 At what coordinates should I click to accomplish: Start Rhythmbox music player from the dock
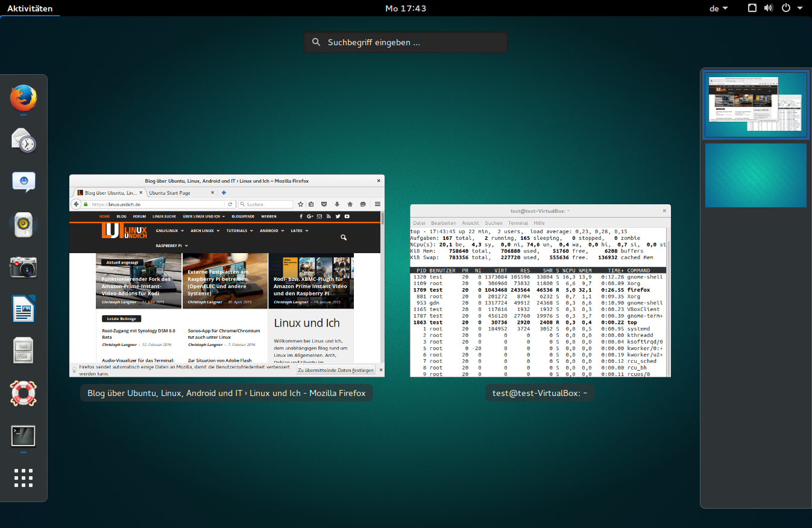24,224
